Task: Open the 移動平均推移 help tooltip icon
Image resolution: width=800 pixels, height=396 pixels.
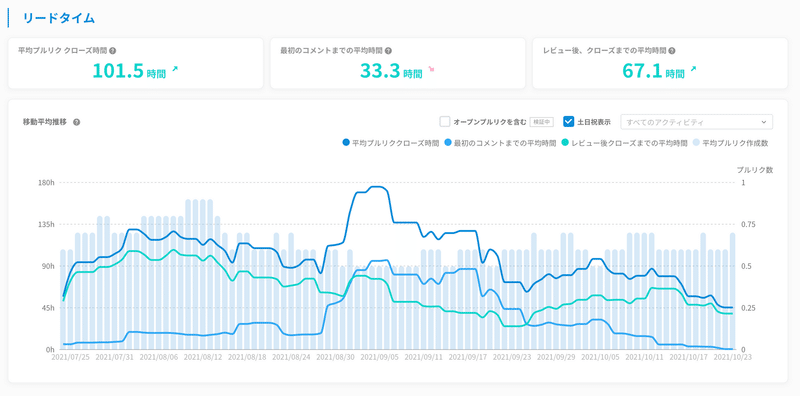Action: pos(77,122)
